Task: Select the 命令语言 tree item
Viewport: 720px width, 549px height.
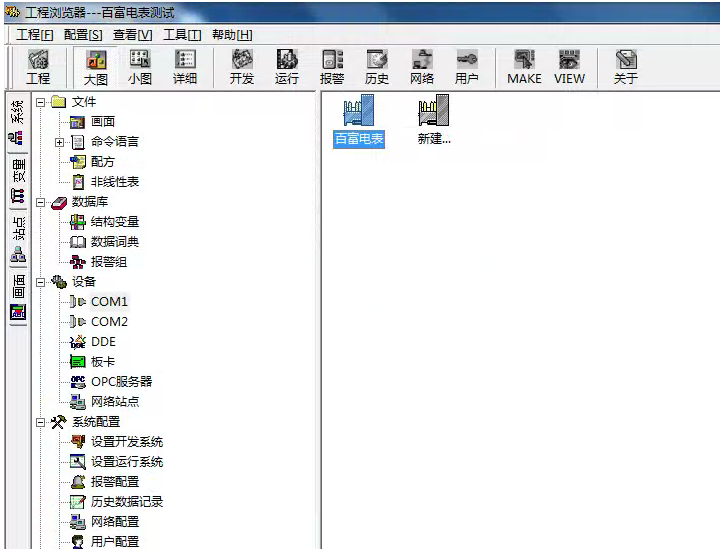Action: pos(115,141)
